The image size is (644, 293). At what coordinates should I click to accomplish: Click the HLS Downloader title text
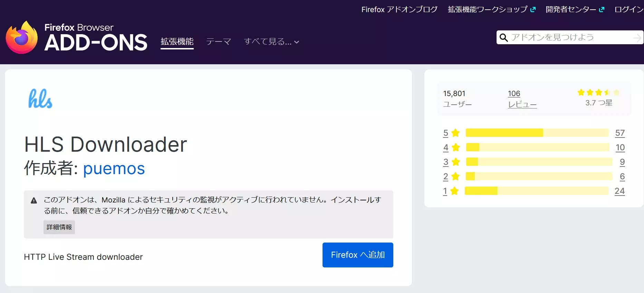pyautogui.click(x=106, y=144)
